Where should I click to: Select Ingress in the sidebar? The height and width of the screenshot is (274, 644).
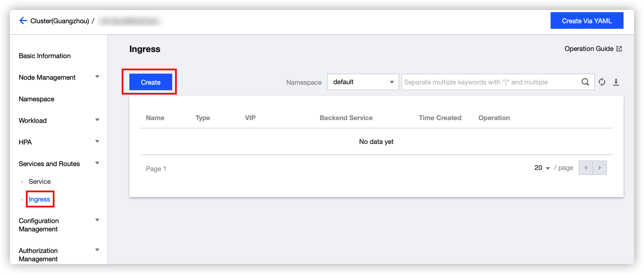[40, 199]
